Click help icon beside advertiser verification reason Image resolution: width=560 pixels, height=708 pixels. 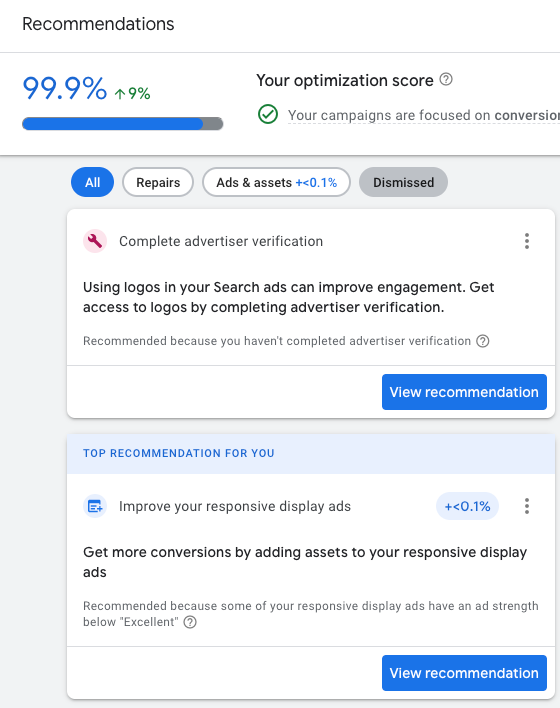pyautogui.click(x=483, y=341)
